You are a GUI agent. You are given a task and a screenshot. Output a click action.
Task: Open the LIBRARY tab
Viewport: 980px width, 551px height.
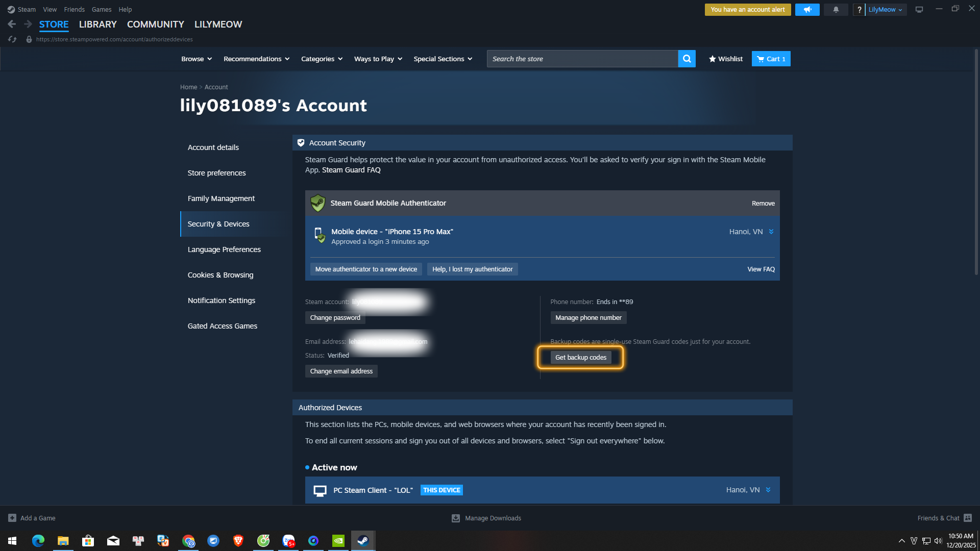tap(98, 24)
